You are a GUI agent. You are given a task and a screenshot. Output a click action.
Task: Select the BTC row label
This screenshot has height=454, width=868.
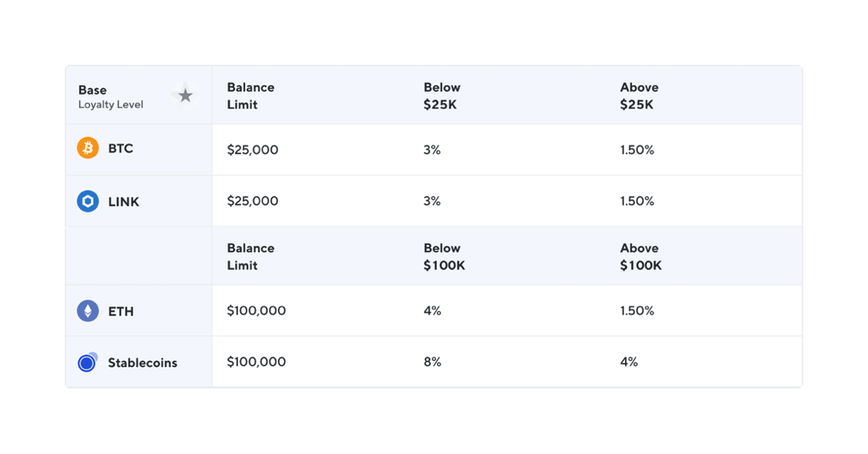point(120,149)
